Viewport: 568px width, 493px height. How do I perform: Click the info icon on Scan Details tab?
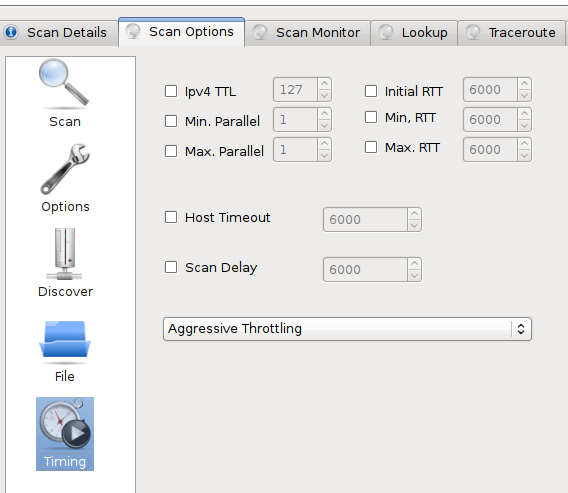coord(11,32)
